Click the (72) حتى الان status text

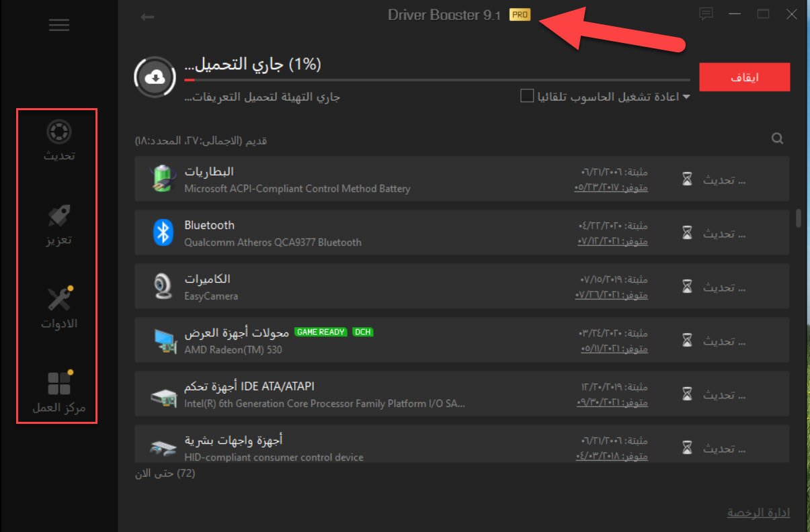165,474
